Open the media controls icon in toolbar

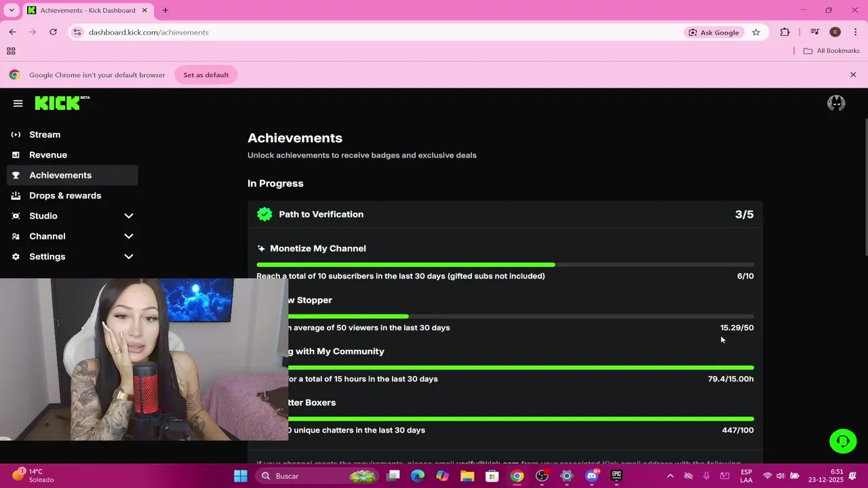click(x=814, y=32)
